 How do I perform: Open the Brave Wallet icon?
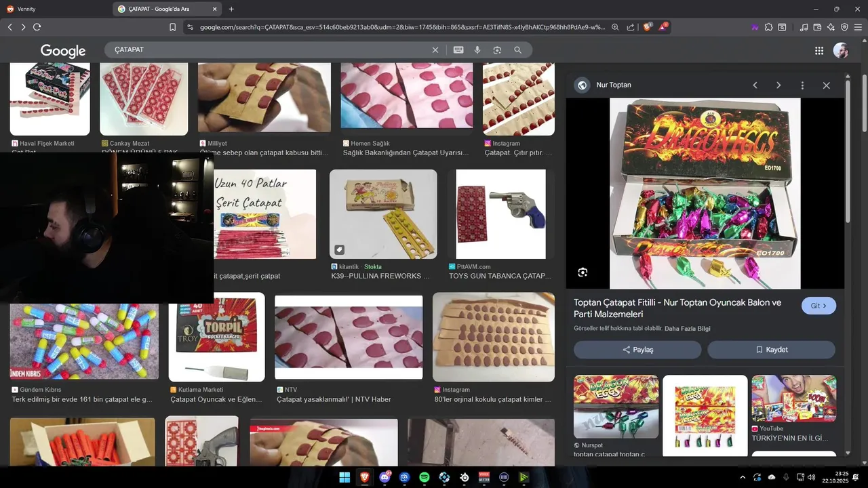817,27
